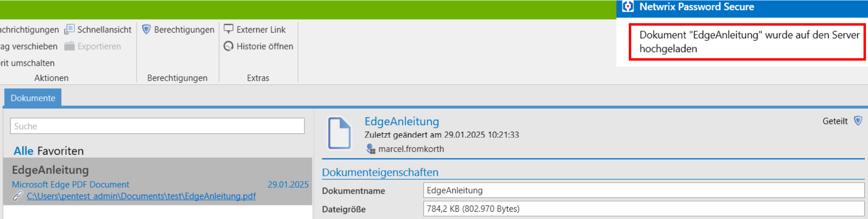
Task: Click the Dateigröße value field
Action: [x=644, y=209]
